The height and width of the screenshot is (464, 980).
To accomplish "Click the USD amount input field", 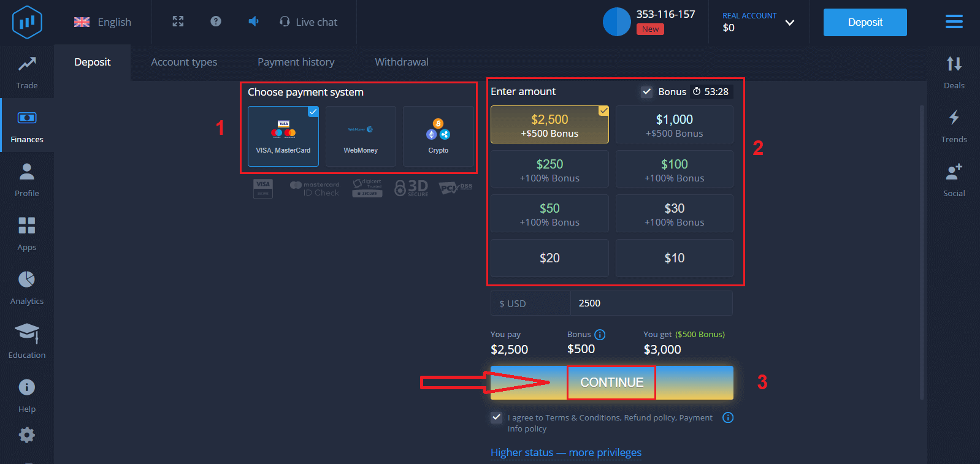I will click(x=650, y=303).
